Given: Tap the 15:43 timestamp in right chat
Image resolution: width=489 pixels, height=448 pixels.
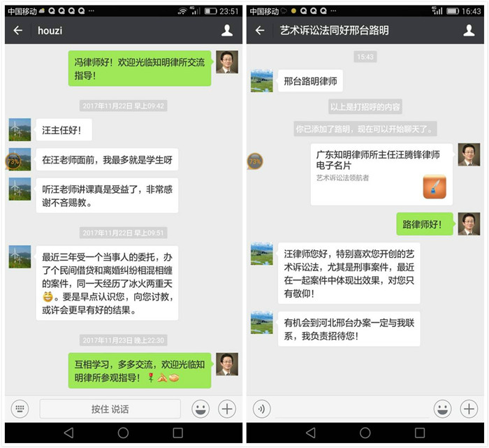Looking at the screenshot, I should click(x=365, y=57).
